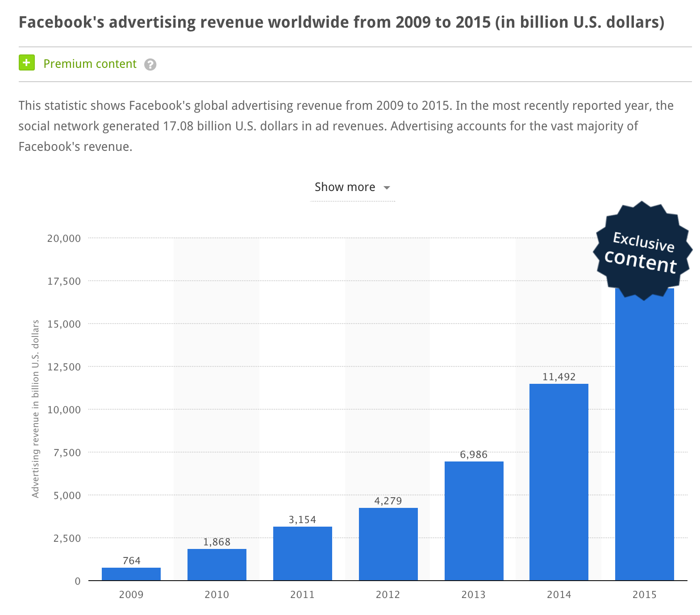Click the 2,500 y-axis tick label

pos(67,538)
